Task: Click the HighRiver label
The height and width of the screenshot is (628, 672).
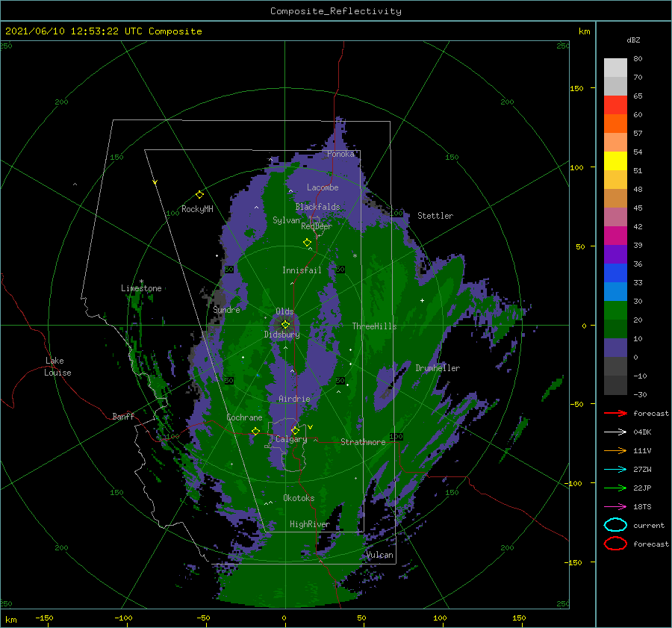Action: [x=310, y=524]
